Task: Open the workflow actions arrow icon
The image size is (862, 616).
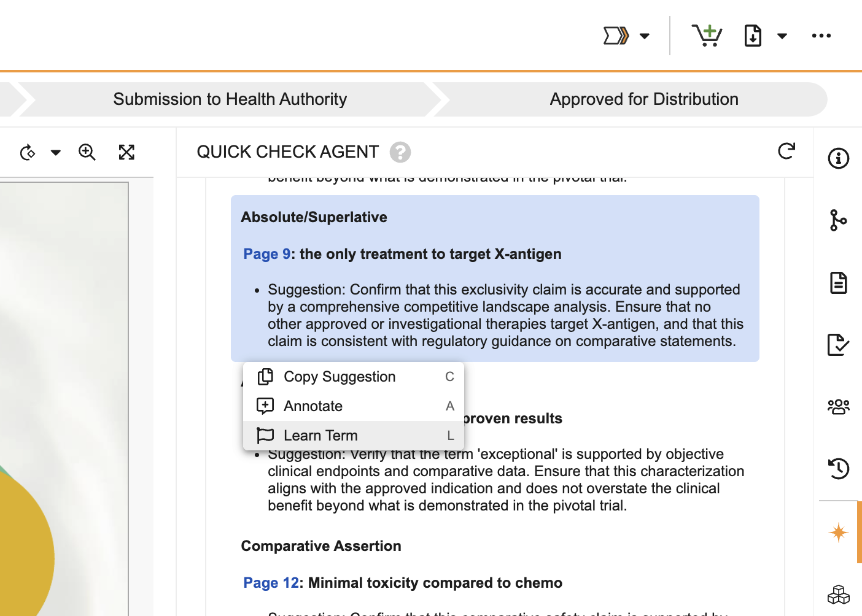Action: tap(616, 36)
